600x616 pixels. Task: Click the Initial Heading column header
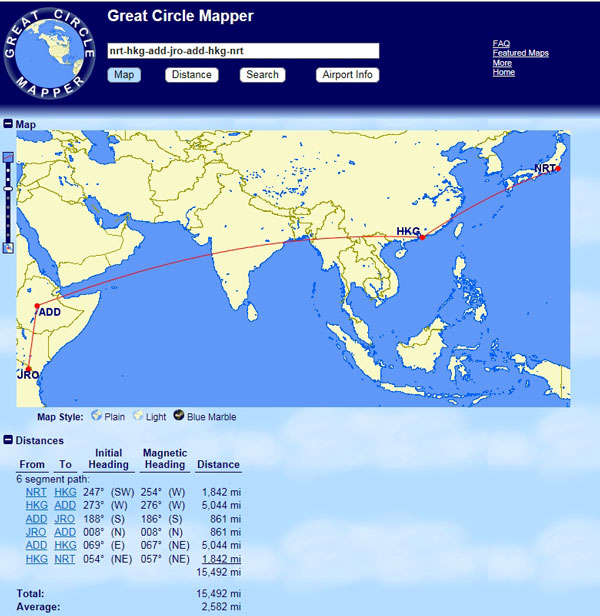tap(108, 458)
